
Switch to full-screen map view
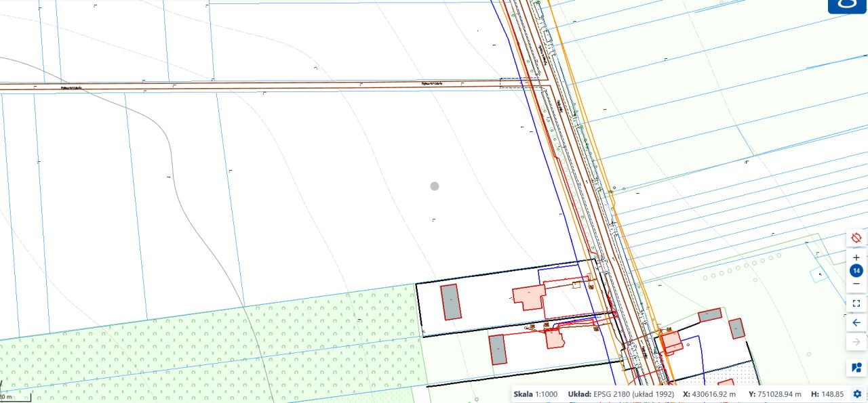(856, 303)
